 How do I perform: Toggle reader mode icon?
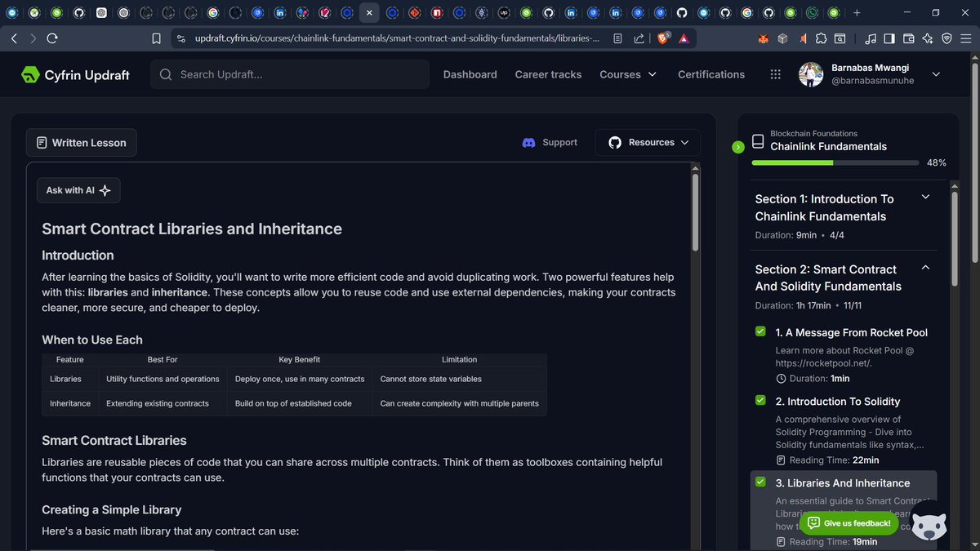pos(617,38)
